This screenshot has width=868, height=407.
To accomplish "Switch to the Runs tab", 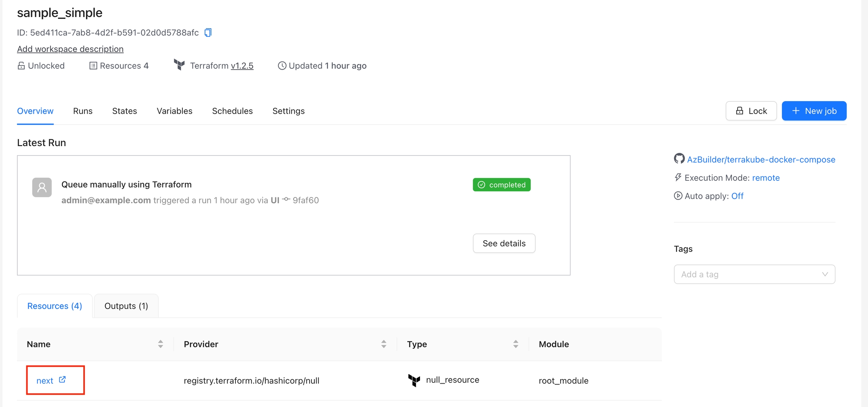I will click(83, 111).
